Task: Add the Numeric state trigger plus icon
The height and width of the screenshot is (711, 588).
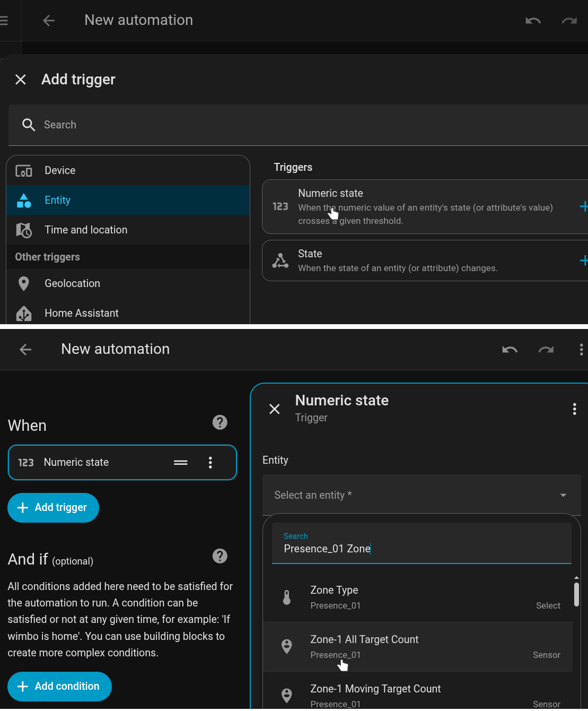Action: (583, 206)
